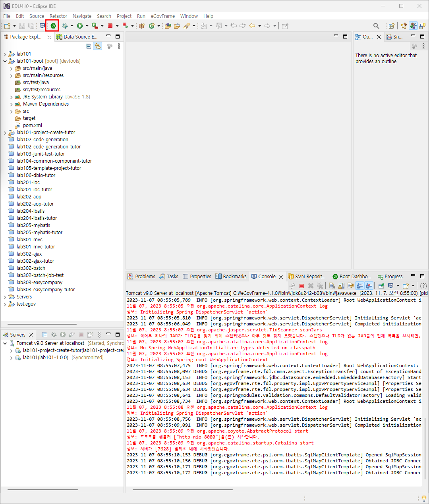Open the Open Console dropdown arrow
Viewport: 429px width, 504px height.
tap(413, 286)
